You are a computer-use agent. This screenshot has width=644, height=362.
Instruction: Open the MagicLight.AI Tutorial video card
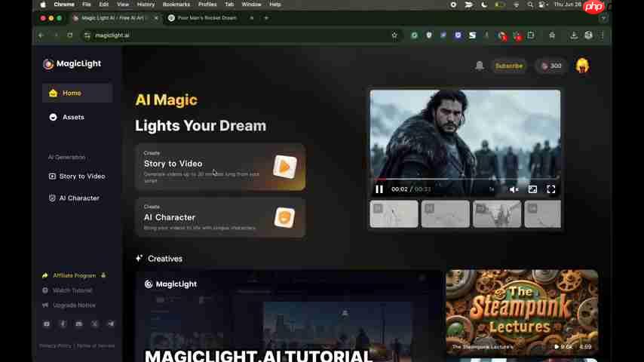(x=289, y=316)
